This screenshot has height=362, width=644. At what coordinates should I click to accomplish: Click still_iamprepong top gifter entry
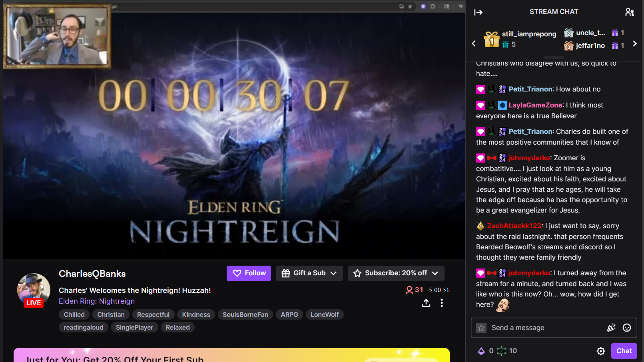(520, 39)
